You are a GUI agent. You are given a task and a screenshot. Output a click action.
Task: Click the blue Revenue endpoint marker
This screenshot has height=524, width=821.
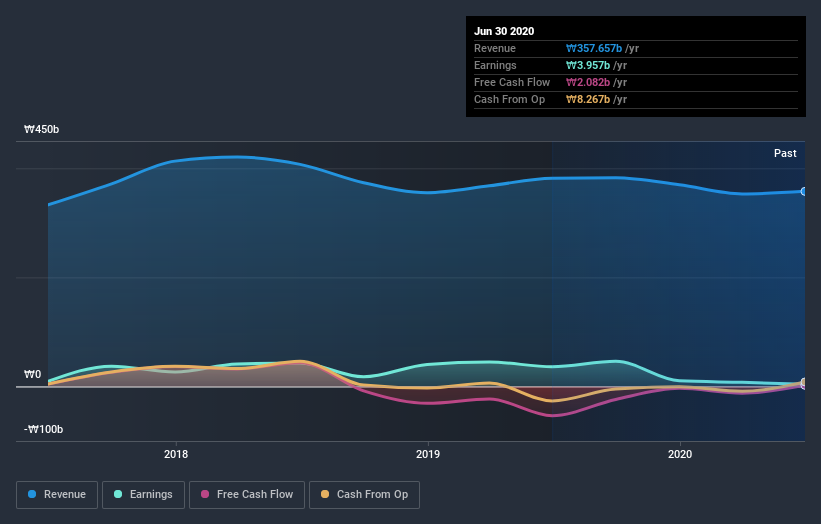pos(804,192)
